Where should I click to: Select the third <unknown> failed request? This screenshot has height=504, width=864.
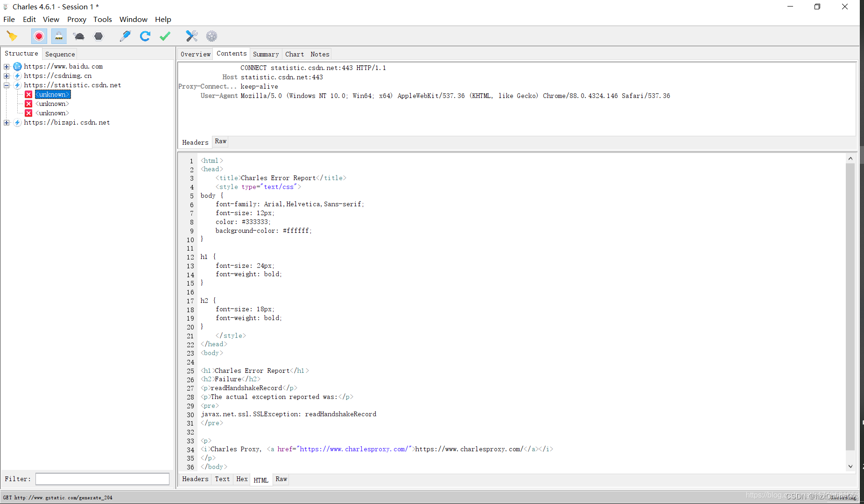pyautogui.click(x=52, y=113)
